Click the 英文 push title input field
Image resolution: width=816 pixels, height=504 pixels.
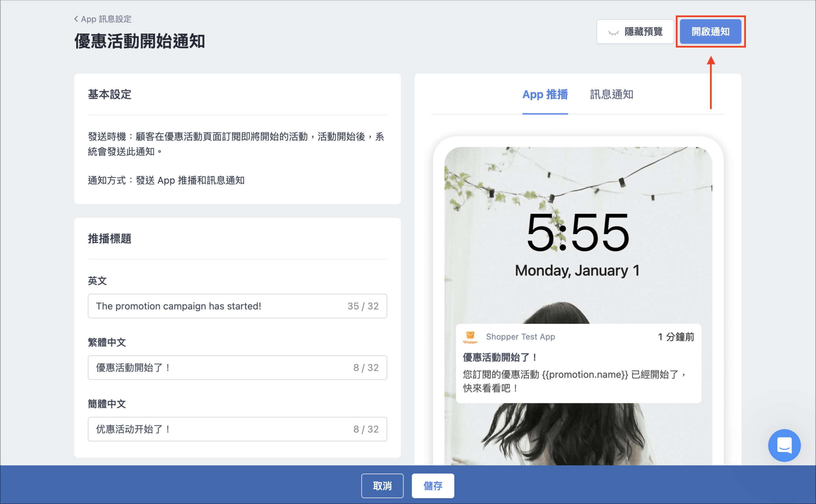click(237, 306)
